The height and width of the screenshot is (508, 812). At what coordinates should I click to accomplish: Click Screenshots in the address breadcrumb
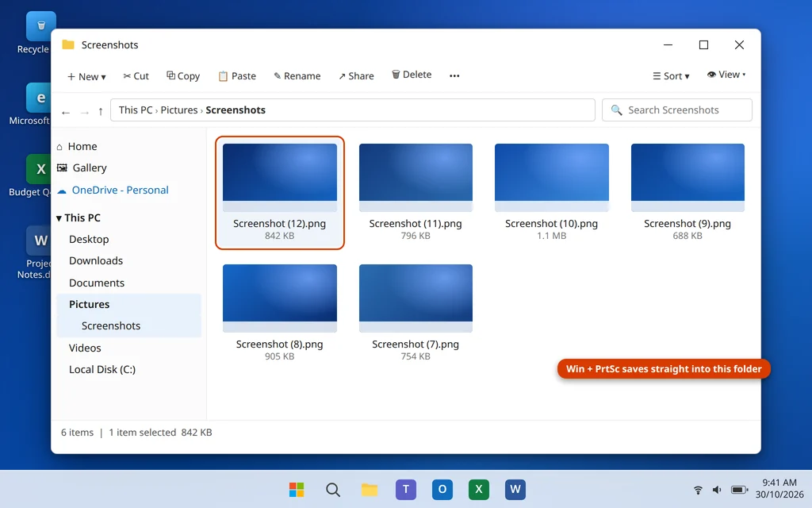[x=236, y=110]
